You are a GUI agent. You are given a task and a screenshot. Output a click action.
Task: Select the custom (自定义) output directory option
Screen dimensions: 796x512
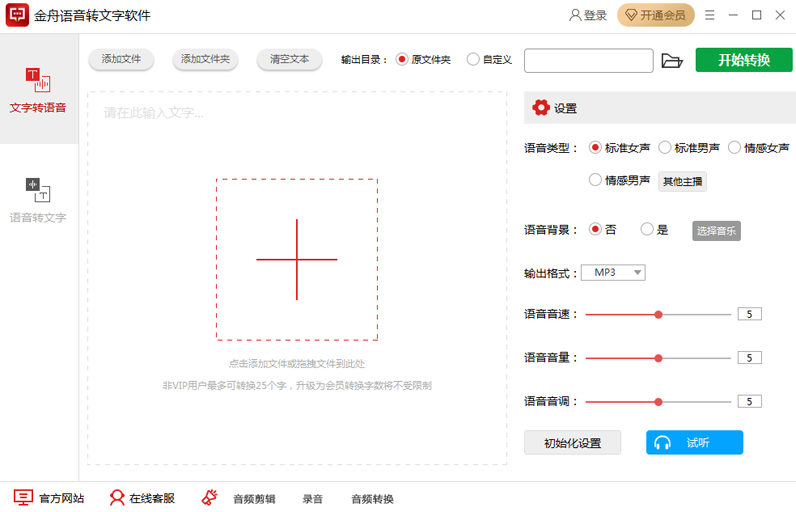coord(473,60)
